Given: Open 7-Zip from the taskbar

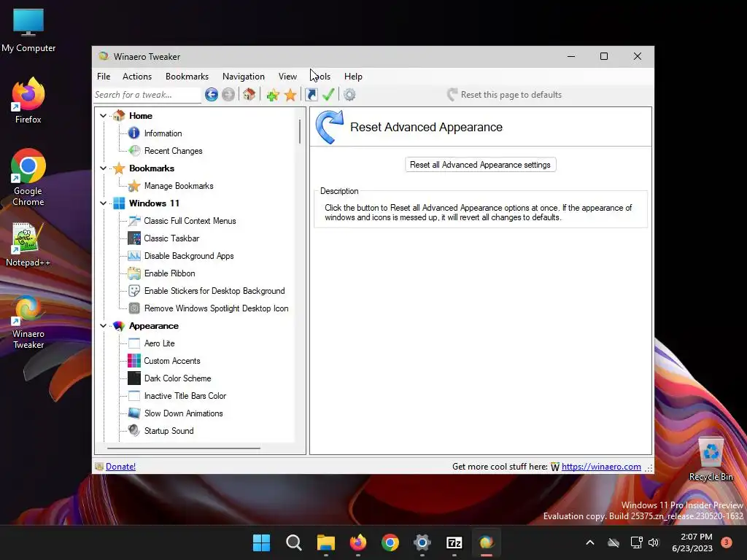Looking at the screenshot, I should point(454,542).
